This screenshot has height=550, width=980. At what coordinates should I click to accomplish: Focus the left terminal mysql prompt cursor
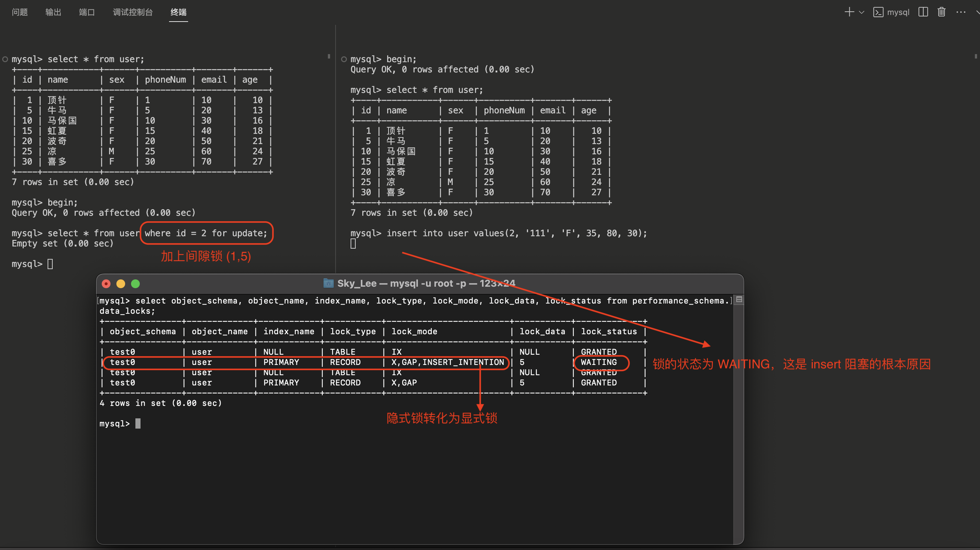[50, 264]
